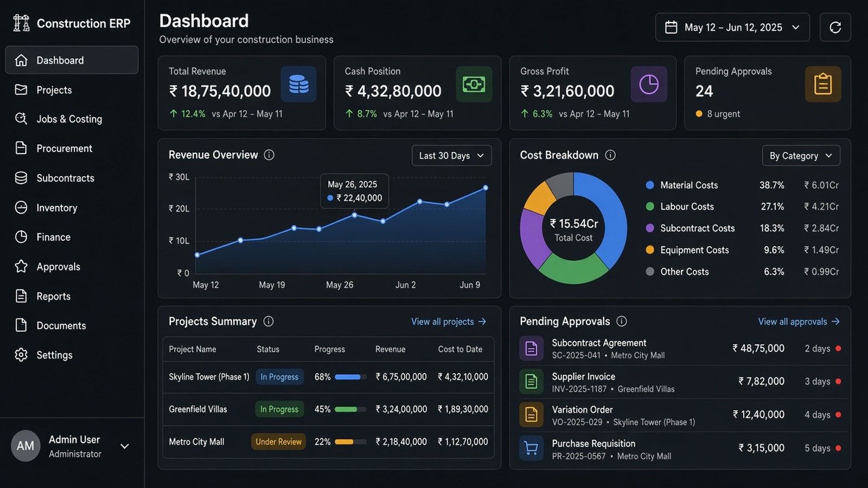Open the Subcontract Agreement approval title
Screen dimensions: 868x488
pyautogui.click(x=599, y=343)
